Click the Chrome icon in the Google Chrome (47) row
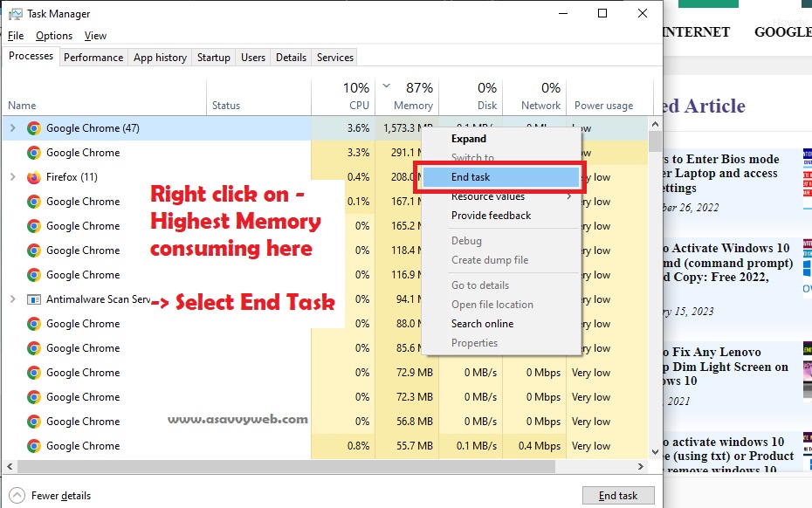The width and height of the screenshot is (812, 508). (34, 128)
